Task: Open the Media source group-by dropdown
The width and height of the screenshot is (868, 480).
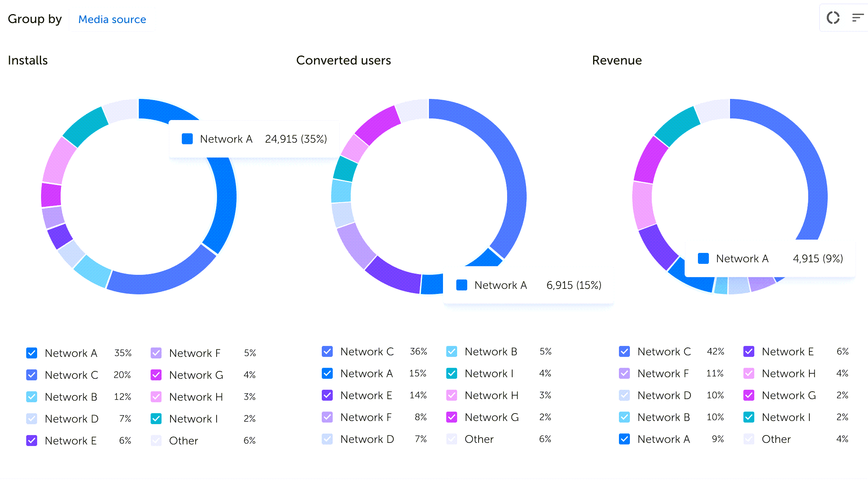Action: pos(112,19)
